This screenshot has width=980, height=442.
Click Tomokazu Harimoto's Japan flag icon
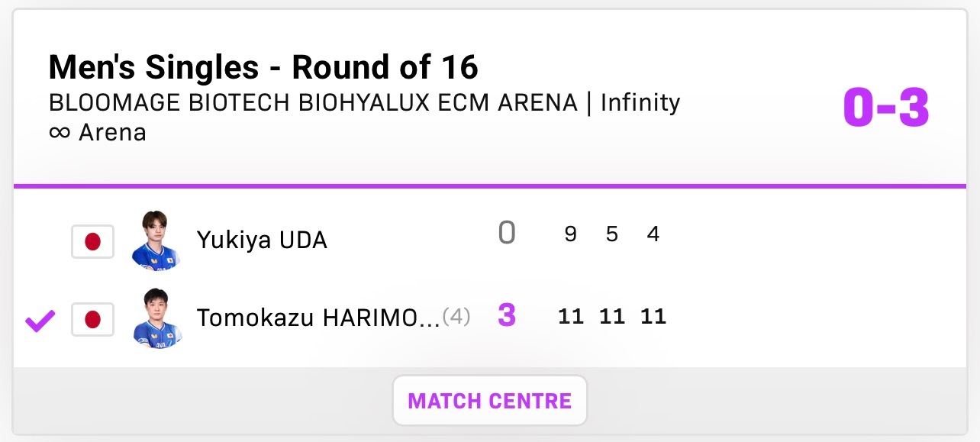tap(92, 319)
